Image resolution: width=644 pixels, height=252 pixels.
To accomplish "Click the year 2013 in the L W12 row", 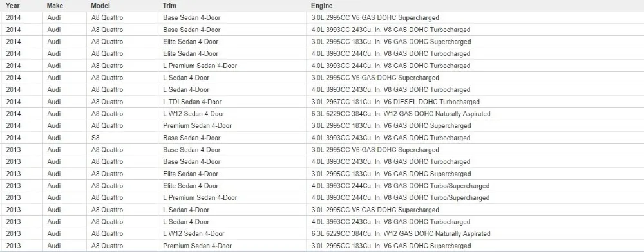I will 13,233.
